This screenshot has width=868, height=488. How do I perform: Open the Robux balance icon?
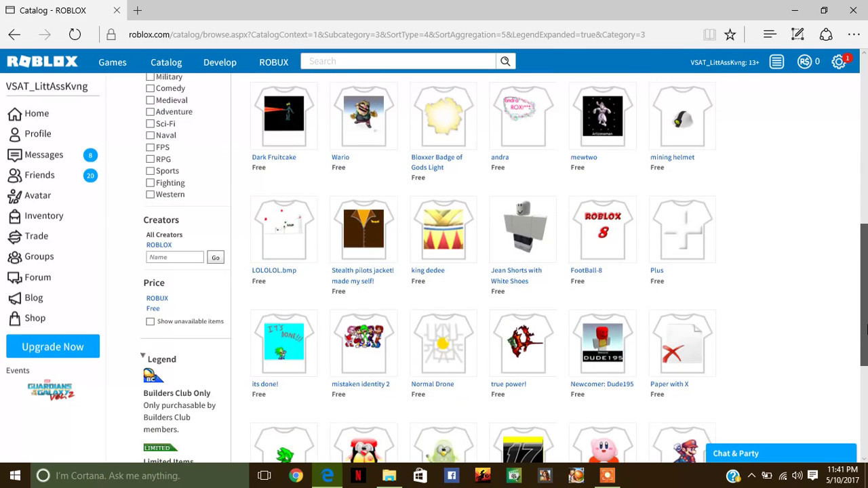coord(805,62)
